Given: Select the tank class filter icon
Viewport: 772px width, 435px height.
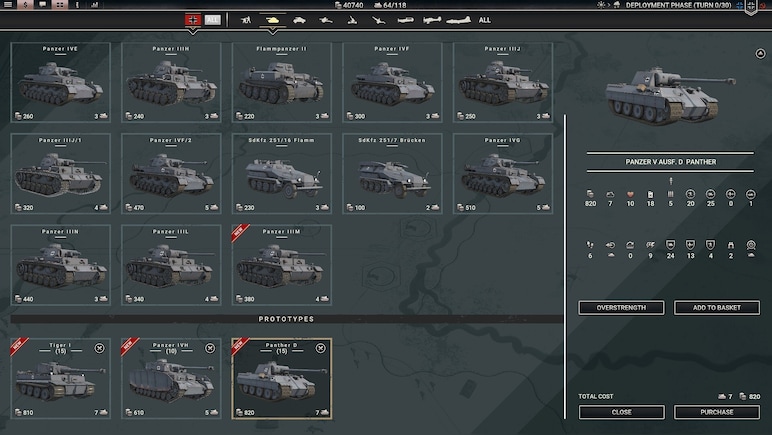Looking at the screenshot, I should pyautogui.click(x=272, y=20).
